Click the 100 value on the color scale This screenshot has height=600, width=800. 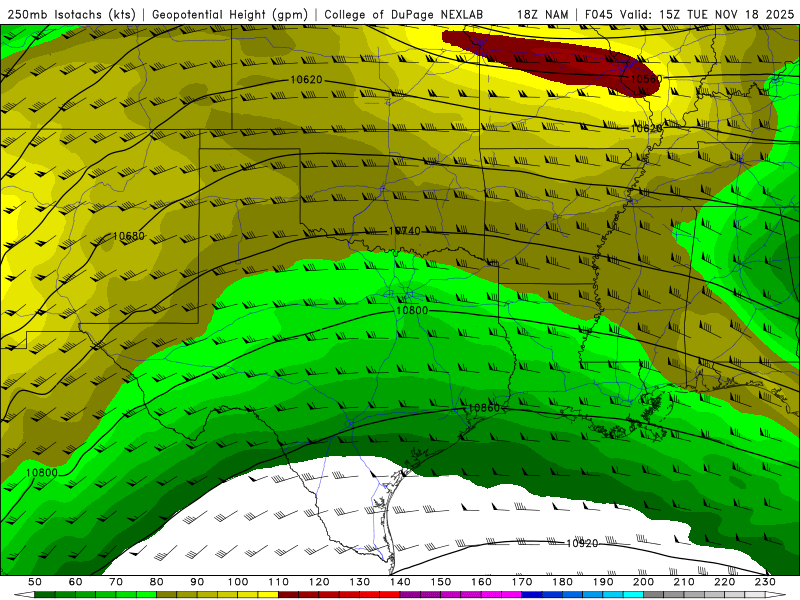click(238, 582)
